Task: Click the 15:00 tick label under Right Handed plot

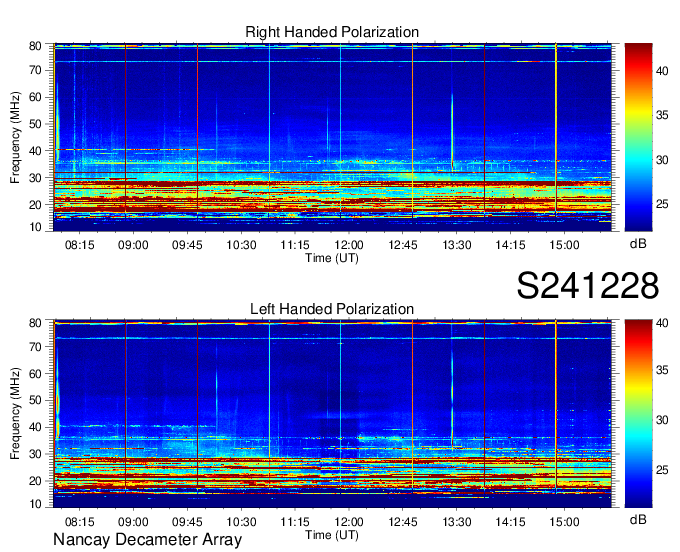Action: coord(564,245)
